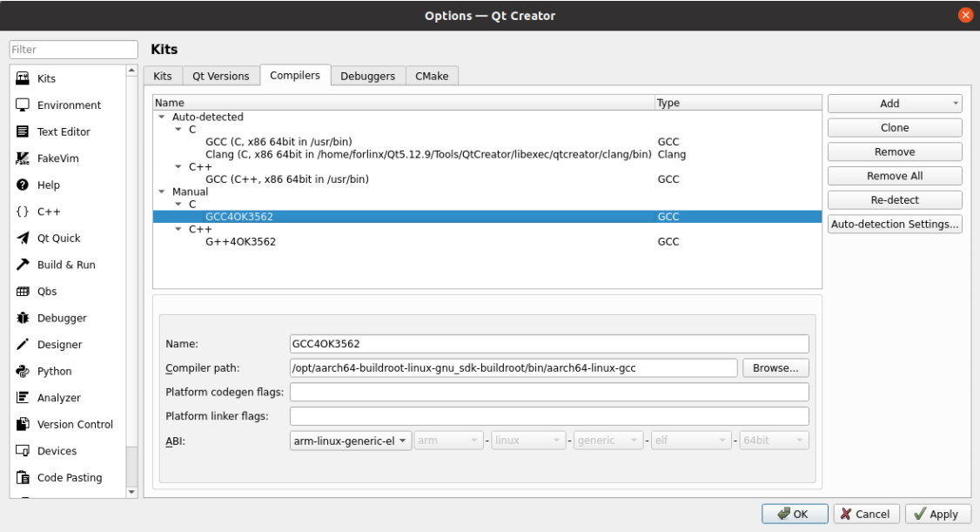Collapse the Auto-detected tree group
The height and width of the screenshot is (532, 980).
click(161, 117)
